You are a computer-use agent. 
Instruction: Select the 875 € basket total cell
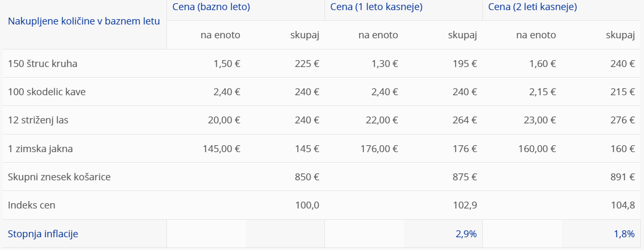click(465, 177)
